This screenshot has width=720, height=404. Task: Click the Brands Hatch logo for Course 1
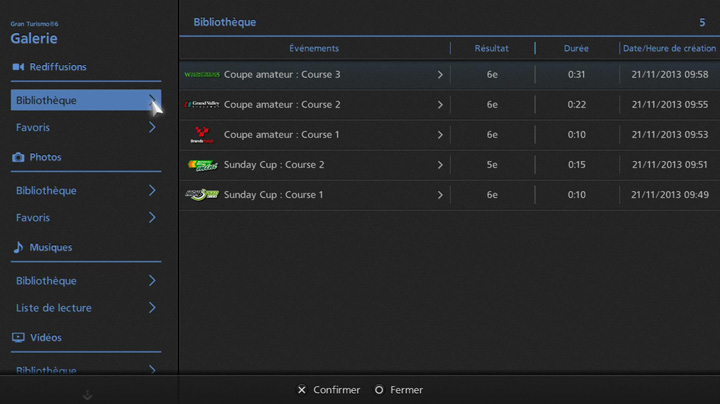(x=202, y=135)
